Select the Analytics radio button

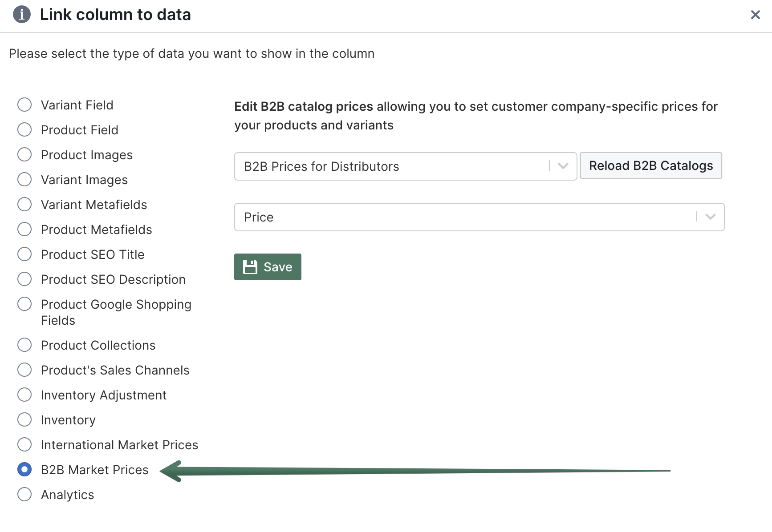(24, 494)
